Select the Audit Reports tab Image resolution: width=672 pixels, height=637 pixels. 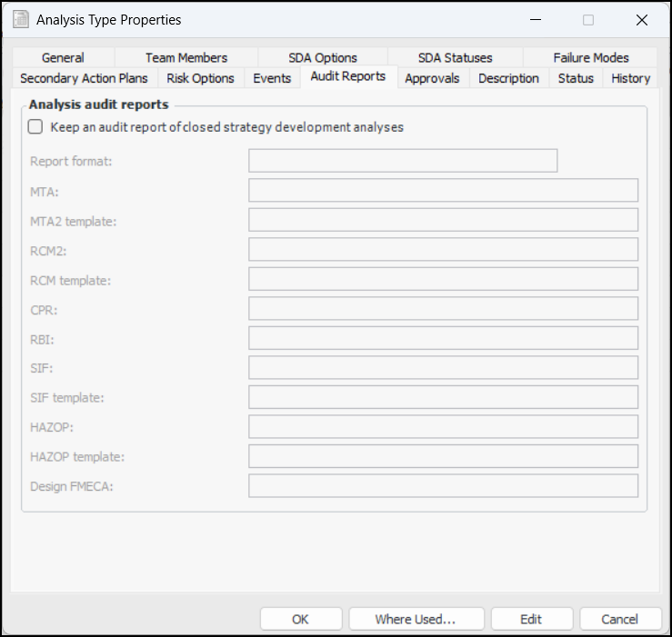pyautogui.click(x=348, y=76)
